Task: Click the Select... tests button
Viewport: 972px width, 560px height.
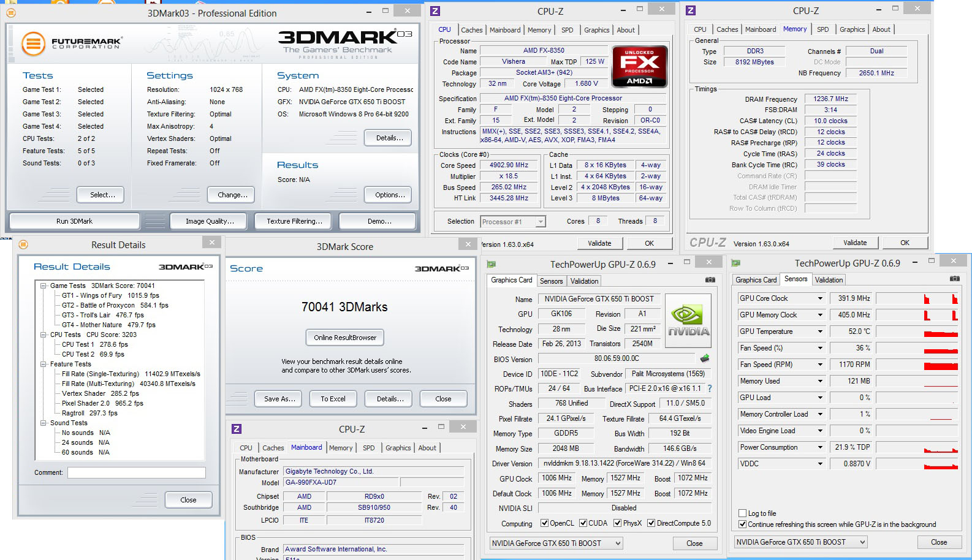Action: click(101, 195)
